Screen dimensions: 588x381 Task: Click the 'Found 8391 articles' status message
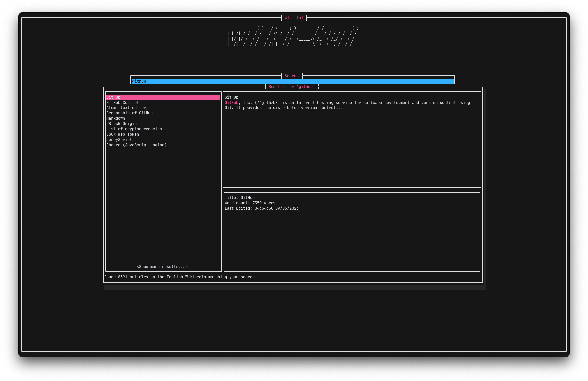(179, 277)
